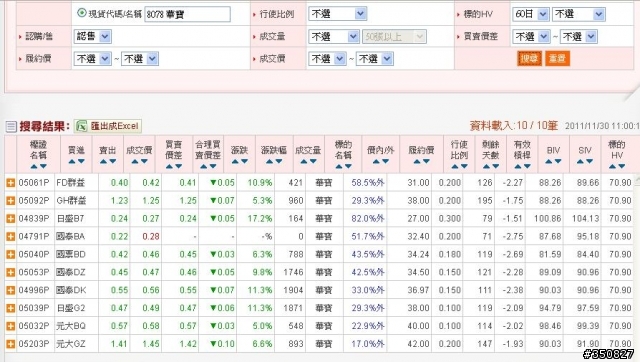The height and width of the screenshot is (362, 640).
Task: Click warrant name FD群益
Action: 71,183
